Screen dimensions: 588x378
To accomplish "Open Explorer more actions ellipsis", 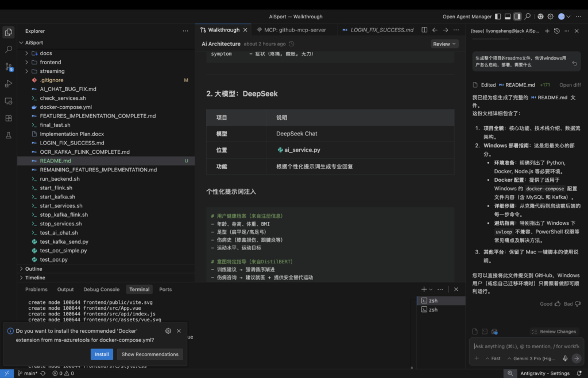I will coord(185,31).
